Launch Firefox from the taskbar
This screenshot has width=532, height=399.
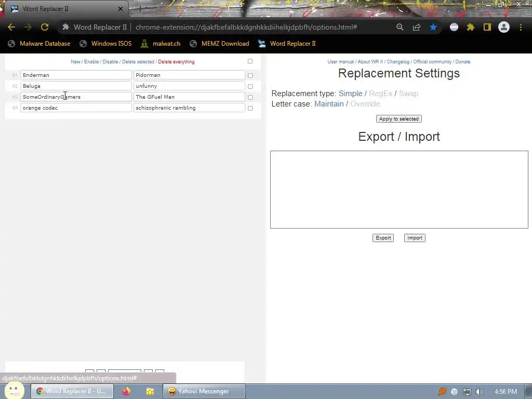tap(126, 391)
